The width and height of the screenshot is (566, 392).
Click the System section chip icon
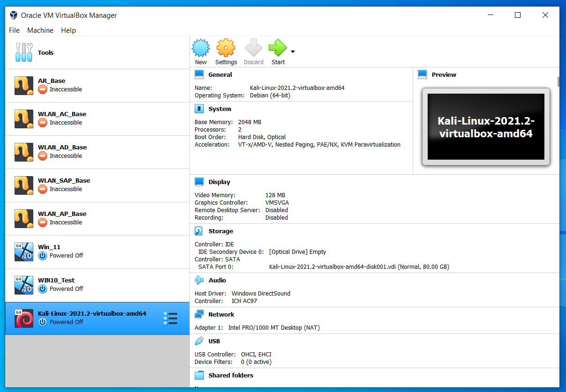pyautogui.click(x=199, y=109)
